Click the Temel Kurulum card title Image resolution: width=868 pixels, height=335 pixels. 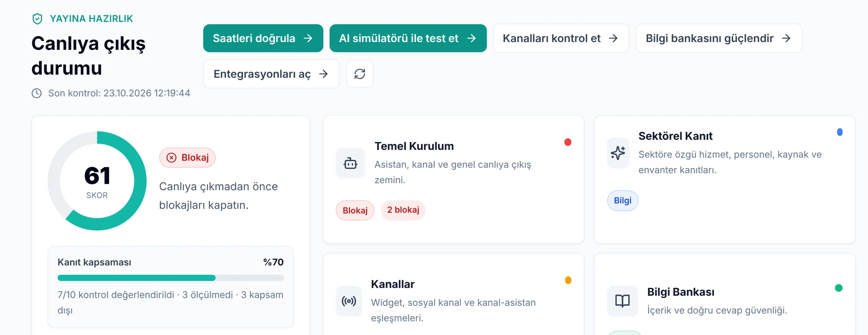(414, 146)
